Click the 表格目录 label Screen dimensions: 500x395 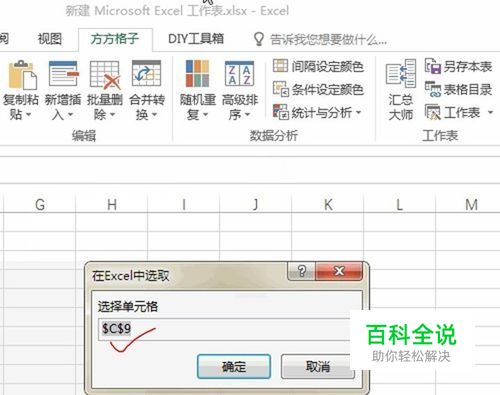tap(468, 90)
